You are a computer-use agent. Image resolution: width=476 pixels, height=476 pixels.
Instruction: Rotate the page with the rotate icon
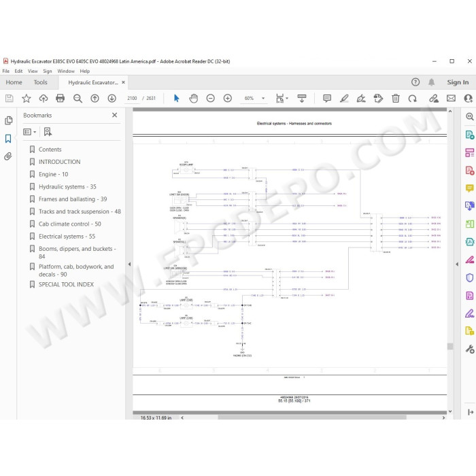coord(412,99)
